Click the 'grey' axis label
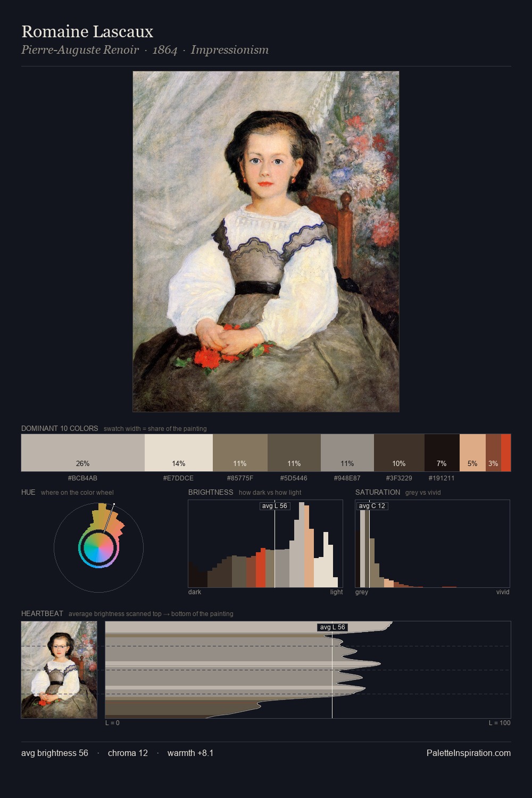 pos(362,592)
